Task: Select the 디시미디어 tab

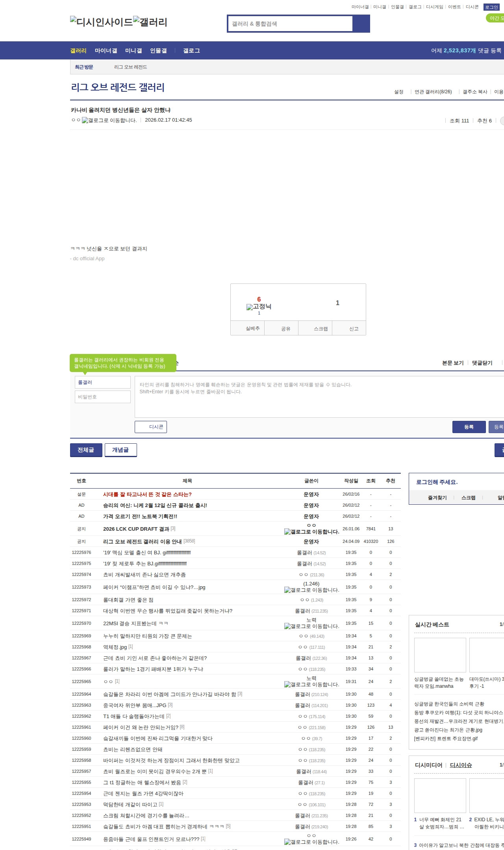Action: tap(429, 765)
